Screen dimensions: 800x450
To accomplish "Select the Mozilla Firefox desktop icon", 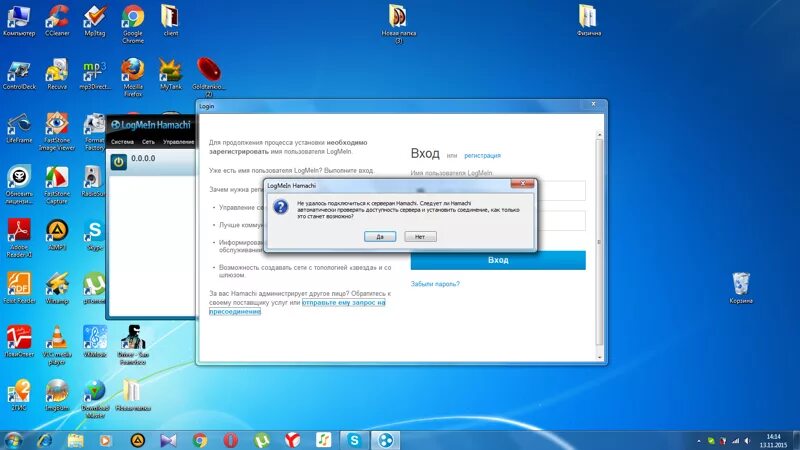I will tap(133, 78).
